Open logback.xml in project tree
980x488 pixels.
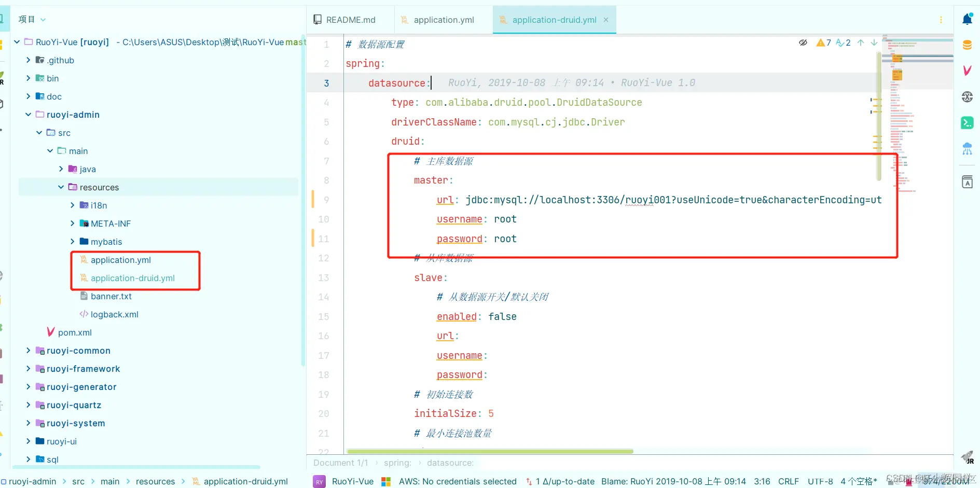[115, 314]
